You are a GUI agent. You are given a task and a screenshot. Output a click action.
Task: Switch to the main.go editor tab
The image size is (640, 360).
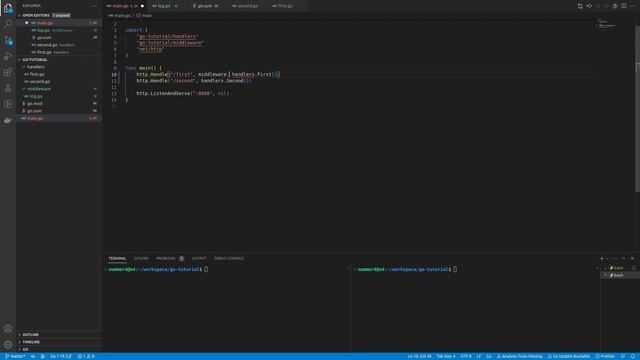125,6
